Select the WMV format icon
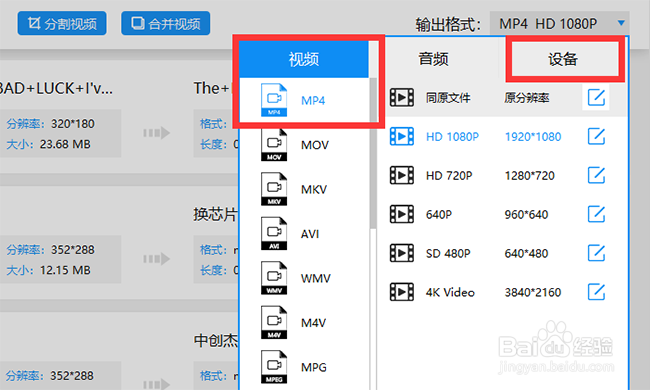The height and width of the screenshot is (390, 650). pos(274,278)
